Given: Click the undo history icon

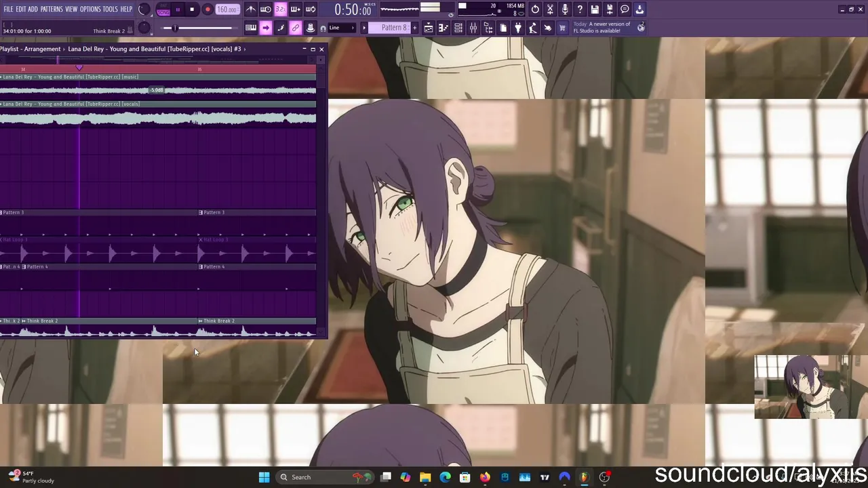Looking at the screenshot, I should (x=535, y=9).
